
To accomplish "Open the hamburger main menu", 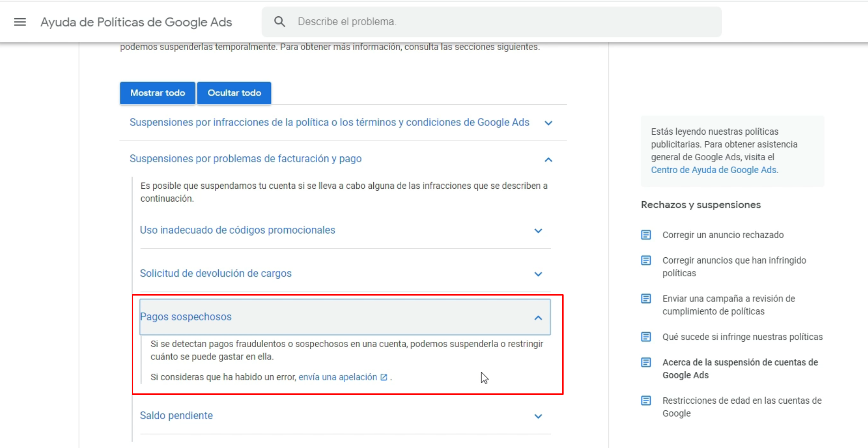I will pyautogui.click(x=20, y=22).
